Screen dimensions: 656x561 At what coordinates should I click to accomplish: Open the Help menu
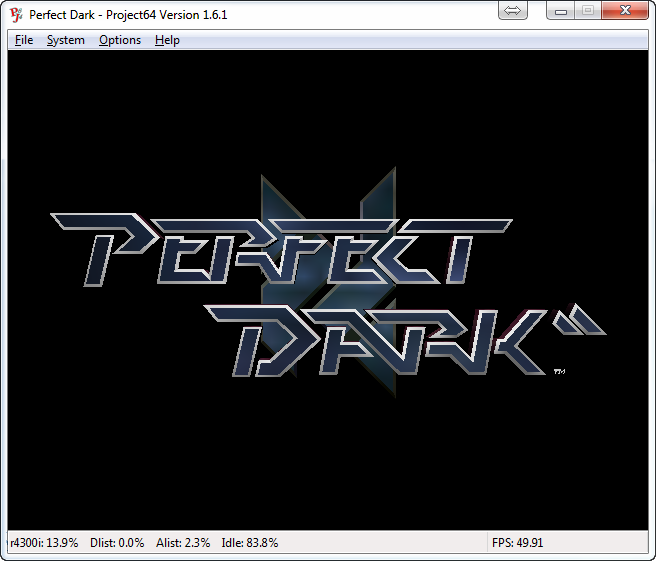pos(167,40)
